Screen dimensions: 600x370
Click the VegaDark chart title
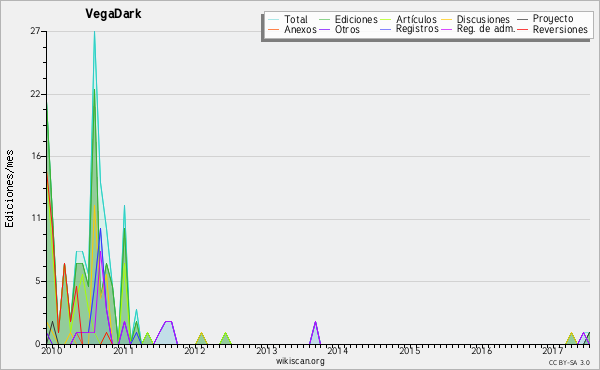pos(113,14)
